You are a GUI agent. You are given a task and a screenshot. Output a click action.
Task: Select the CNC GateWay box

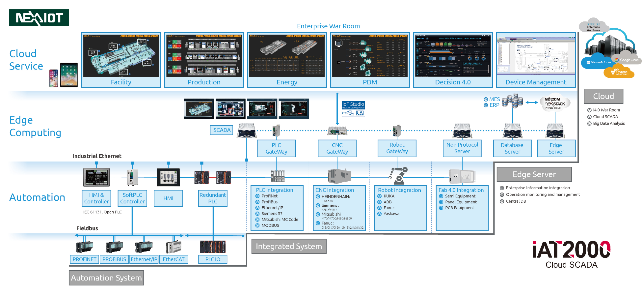(x=337, y=148)
